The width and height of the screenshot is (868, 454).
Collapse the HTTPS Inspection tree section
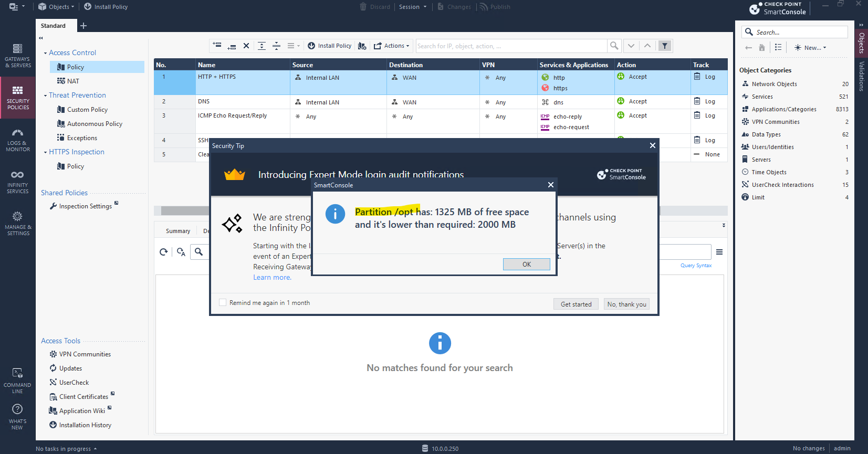pos(45,152)
